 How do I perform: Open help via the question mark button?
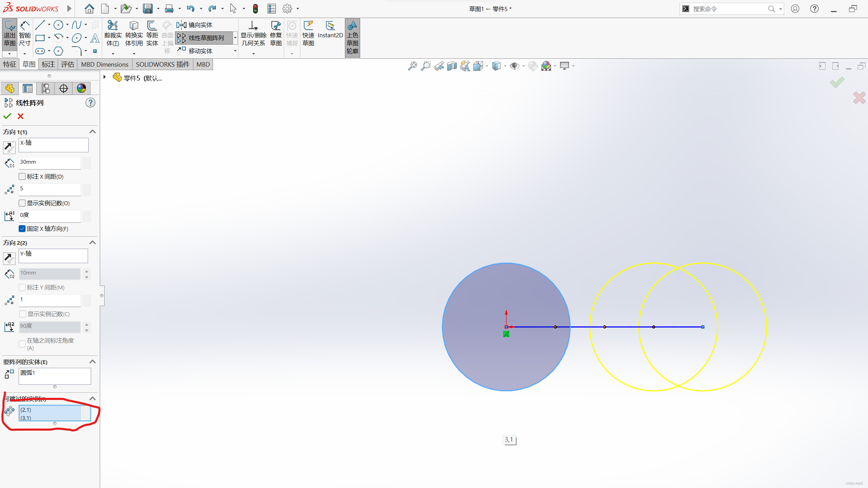click(90, 102)
